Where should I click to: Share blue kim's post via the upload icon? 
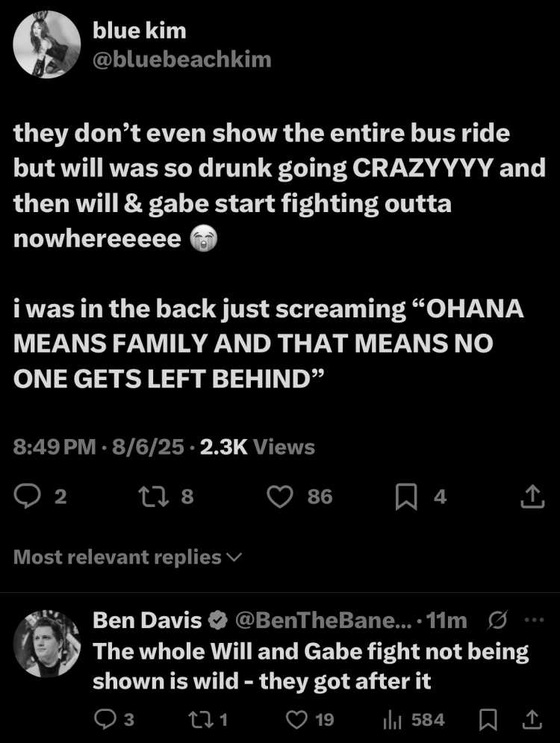click(532, 497)
